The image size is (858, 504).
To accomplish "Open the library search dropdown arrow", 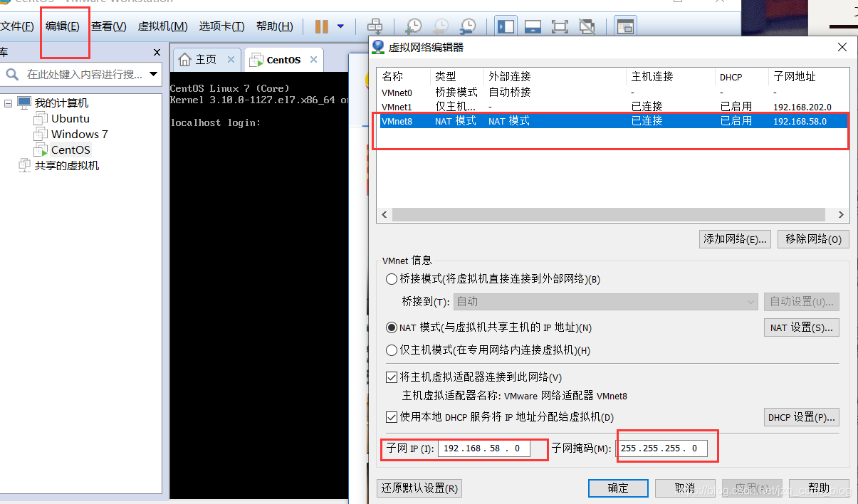I will [x=153, y=74].
